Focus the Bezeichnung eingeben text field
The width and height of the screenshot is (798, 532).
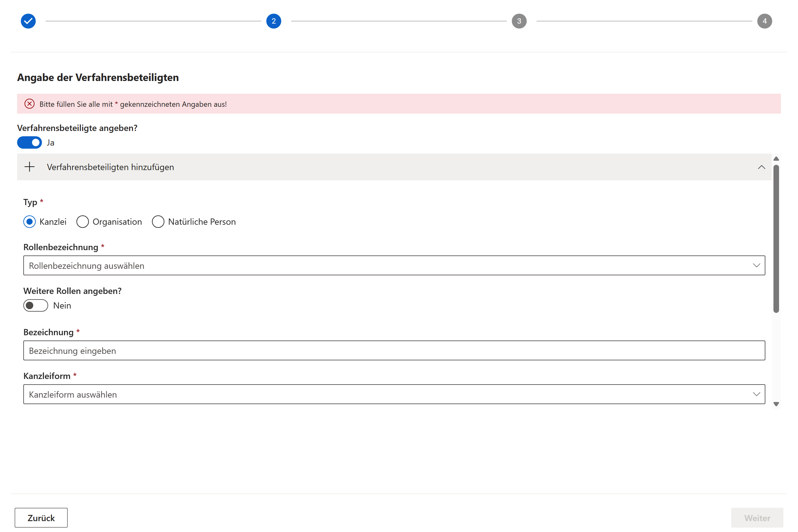[x=394, y=350]
